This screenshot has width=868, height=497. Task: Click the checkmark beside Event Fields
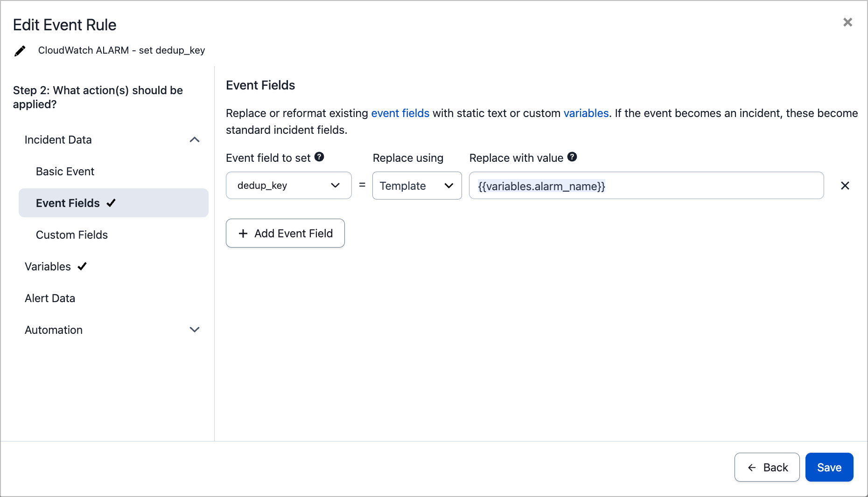click(x=111, y=203)
